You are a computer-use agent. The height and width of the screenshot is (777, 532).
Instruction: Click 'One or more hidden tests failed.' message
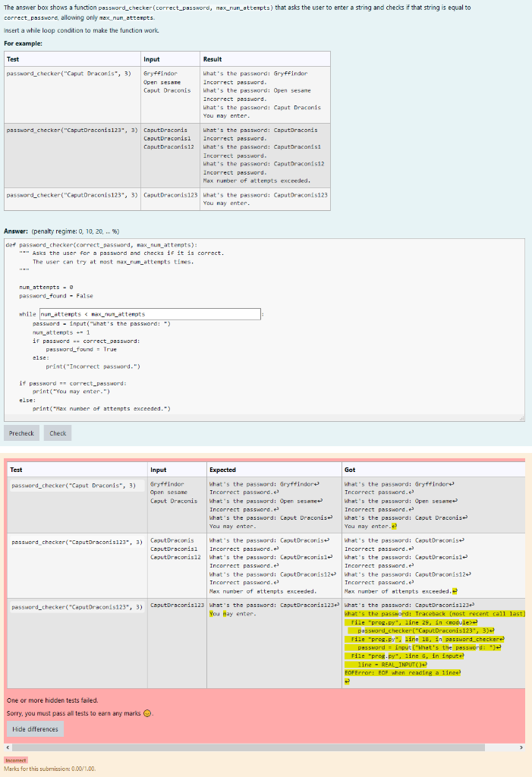[52, 700]
